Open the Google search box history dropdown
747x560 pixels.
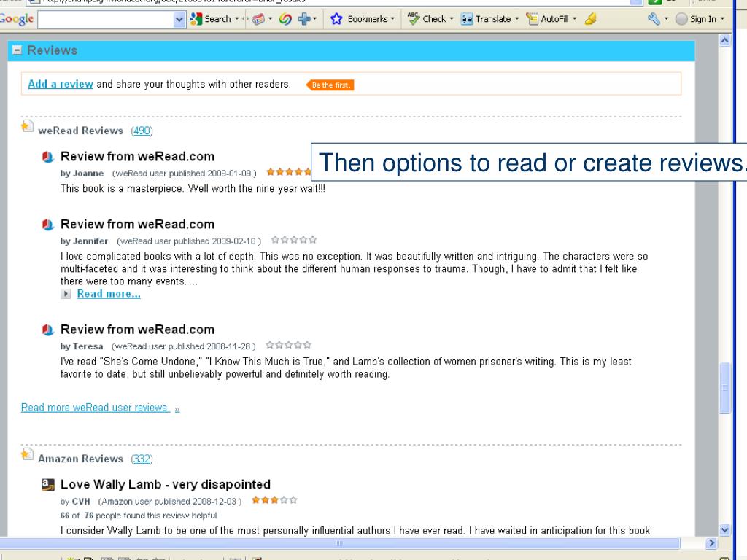click(x=179, y=20)
